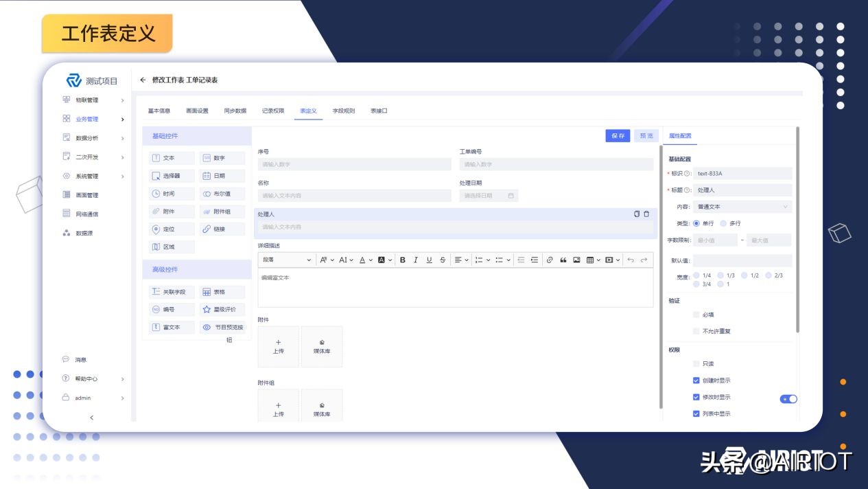Enable the 必填 required checkbox
This screenshot has height=489, width=868.
click(x=696, y=315)
